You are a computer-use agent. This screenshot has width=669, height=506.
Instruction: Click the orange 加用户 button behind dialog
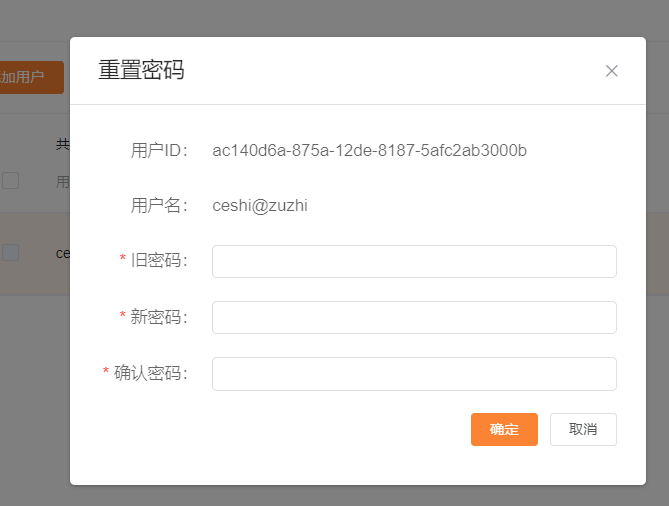point(30,77)
